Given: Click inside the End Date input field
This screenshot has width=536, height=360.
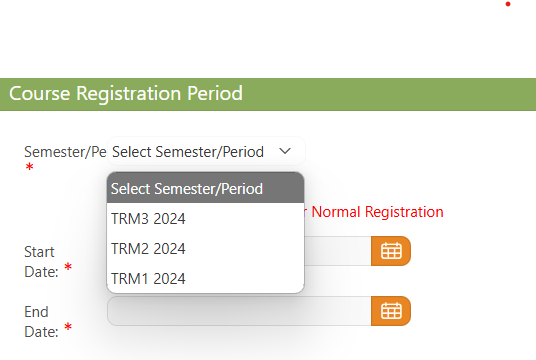Looking at the screenshot, I should coord(239,311).
